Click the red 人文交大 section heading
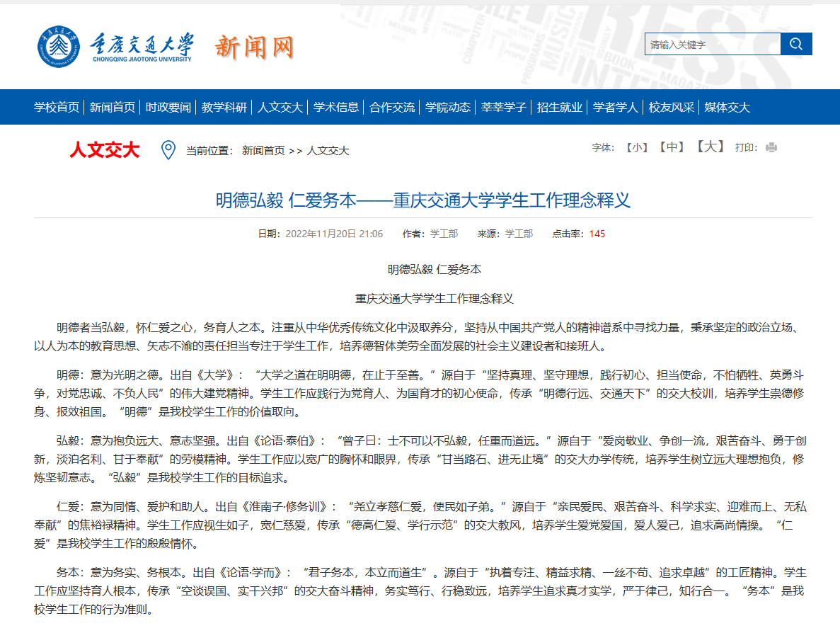 point(105,150)
